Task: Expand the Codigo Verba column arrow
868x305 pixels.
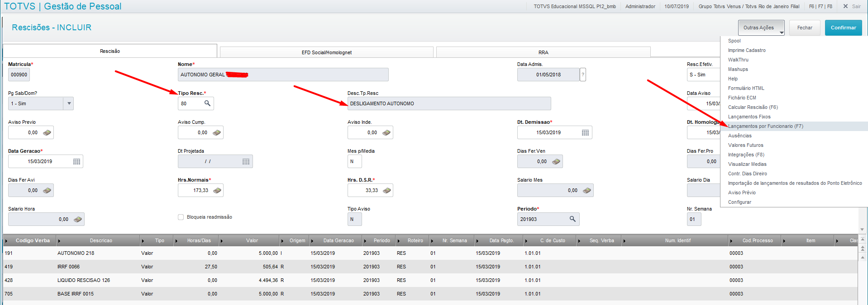Action: pyautogui.click(x=6, y=241)
